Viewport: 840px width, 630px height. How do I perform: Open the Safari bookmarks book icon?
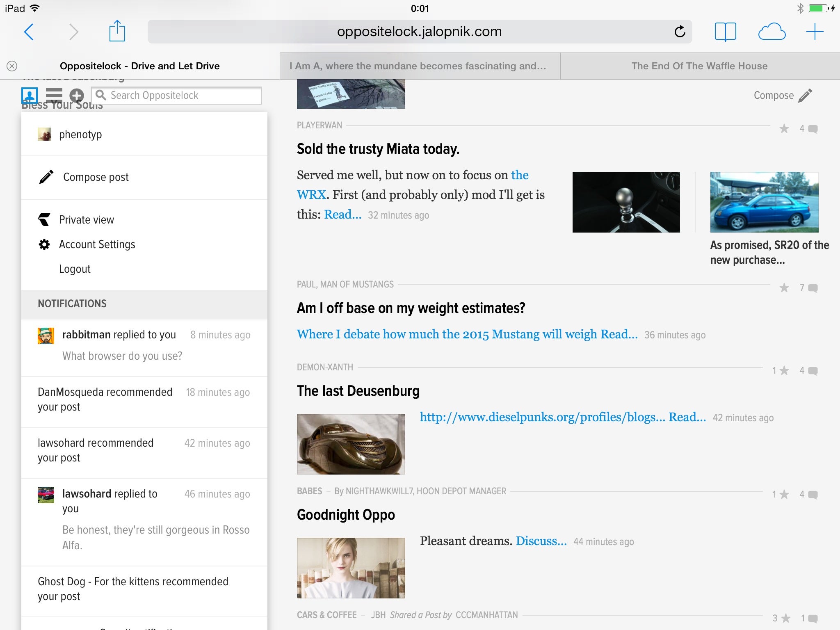[725, 32]
